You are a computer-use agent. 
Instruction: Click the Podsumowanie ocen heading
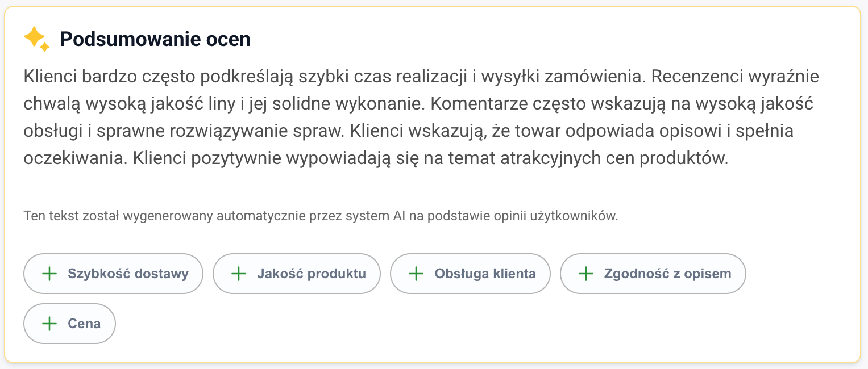[155, 39]
